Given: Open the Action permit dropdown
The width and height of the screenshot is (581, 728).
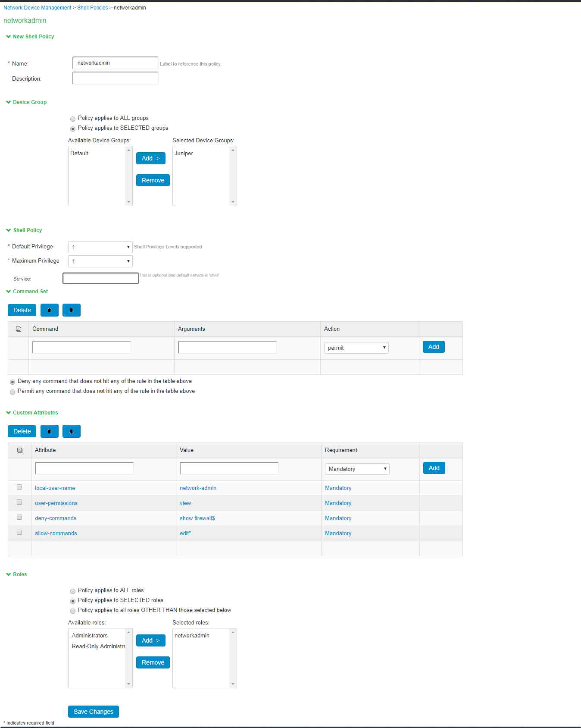Looking at the screenshot, I should coord(356,348).
